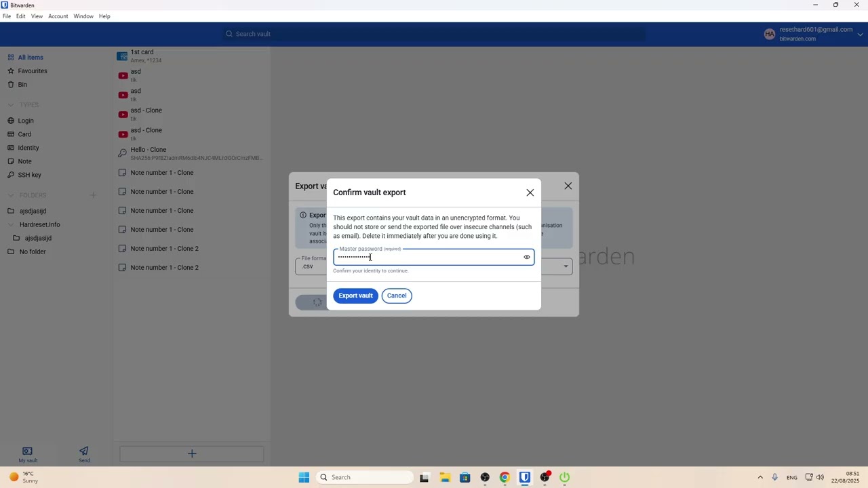Viewport: 868px width, 488px height.
Task: Open the Bin filter
Action: pyautogui.click(x=22, y=85)
